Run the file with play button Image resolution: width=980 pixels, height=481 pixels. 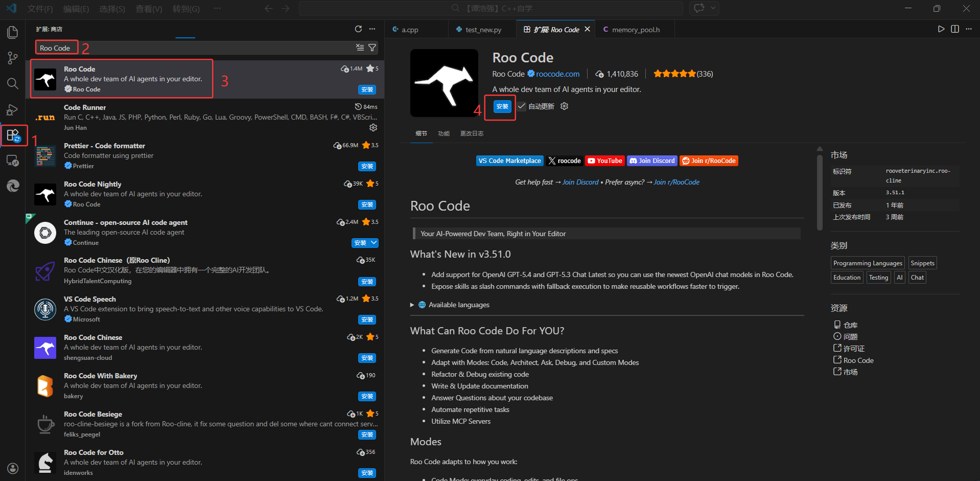coord(941,29)
